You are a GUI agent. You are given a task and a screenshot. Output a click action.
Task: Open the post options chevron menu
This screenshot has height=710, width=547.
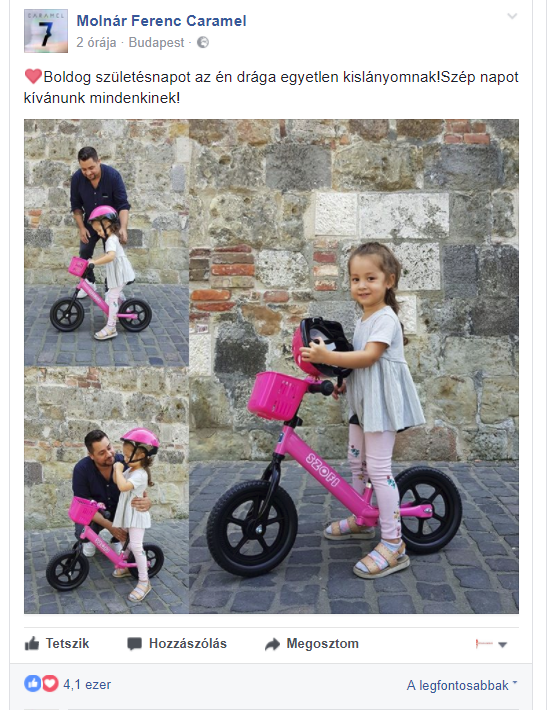coord(512,16)
